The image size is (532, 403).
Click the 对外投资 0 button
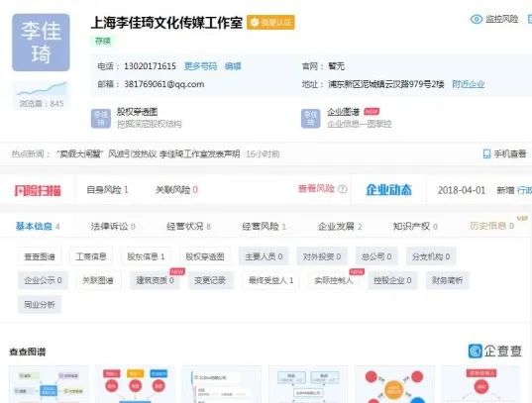[x=322, y=256]
